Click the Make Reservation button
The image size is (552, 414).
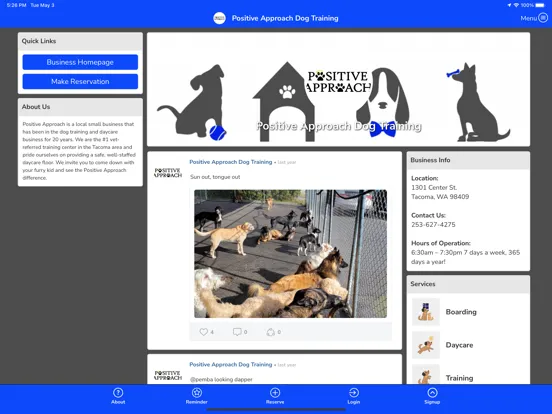(x=80, y=82)
